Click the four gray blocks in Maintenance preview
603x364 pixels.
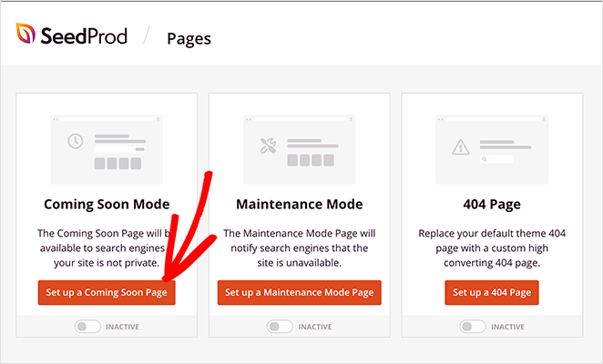[x=311, y=160]
